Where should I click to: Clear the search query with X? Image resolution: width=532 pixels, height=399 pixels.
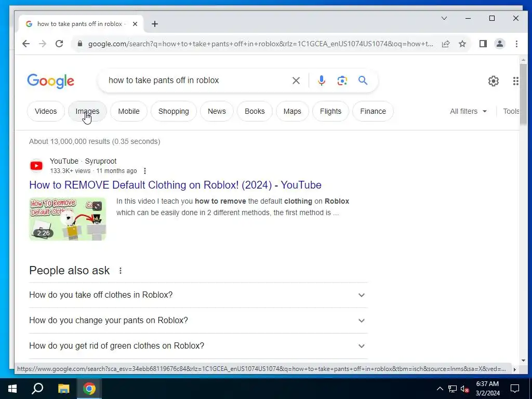pyautogui.click(x=296, y=81)
